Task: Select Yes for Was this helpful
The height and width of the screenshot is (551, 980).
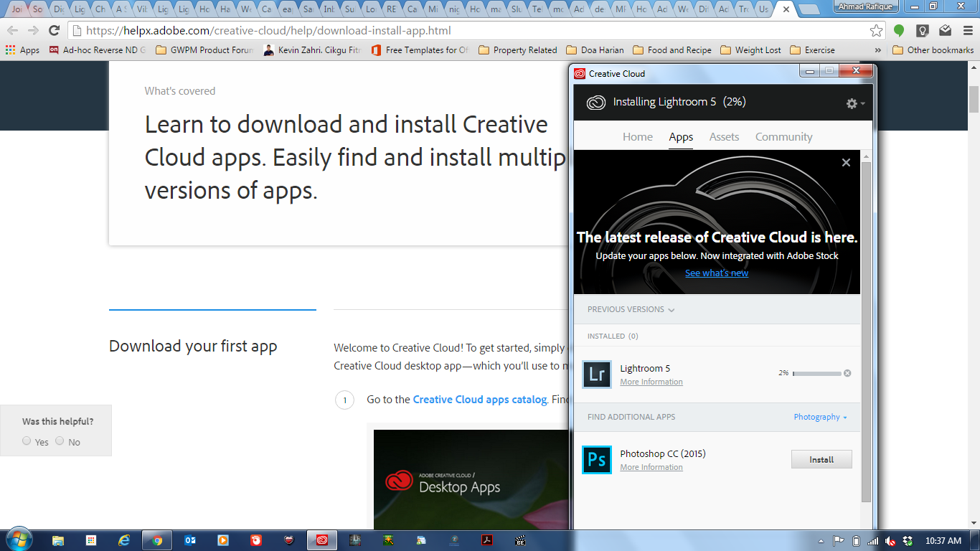Action: coord(27,441)
